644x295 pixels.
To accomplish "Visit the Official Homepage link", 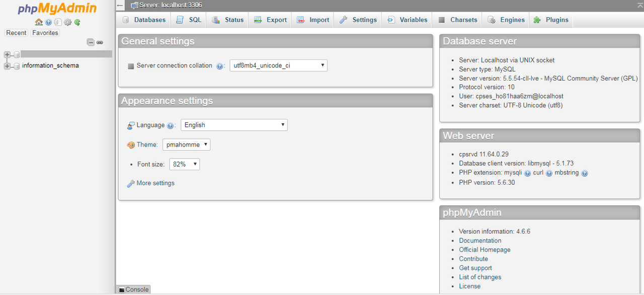I will pyautogui.click(x=485, y=250).
